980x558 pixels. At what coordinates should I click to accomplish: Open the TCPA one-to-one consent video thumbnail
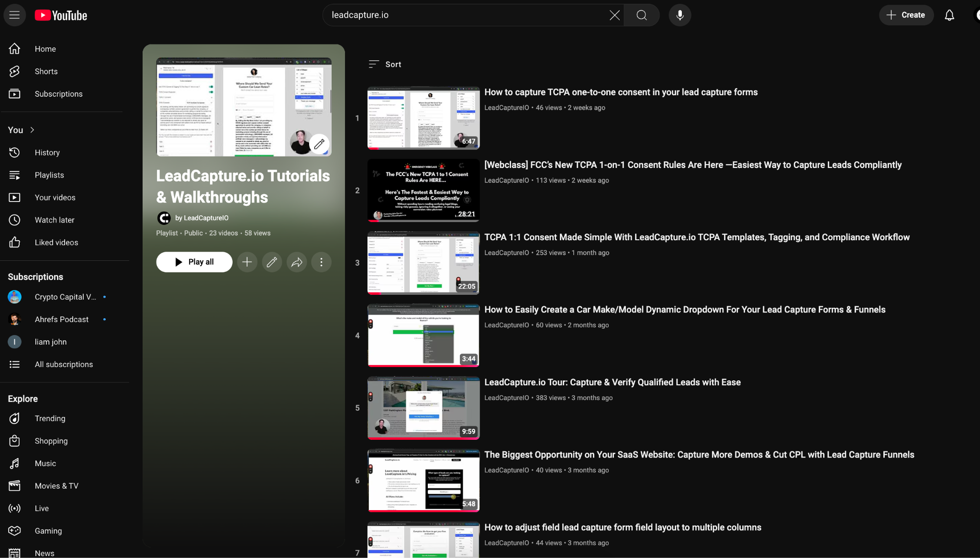point(423,118)
